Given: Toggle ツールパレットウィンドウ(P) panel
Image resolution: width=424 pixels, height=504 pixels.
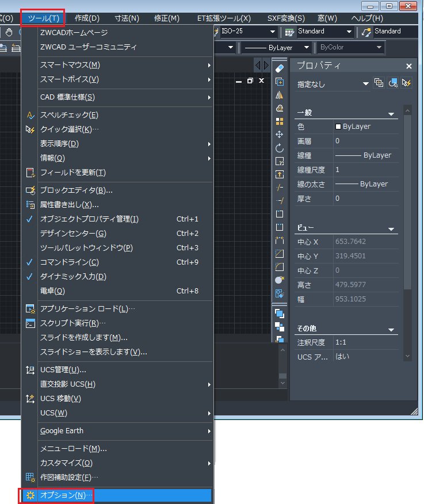Looking at the screenshot, I should pyautogui.click(x=118, y=248).
